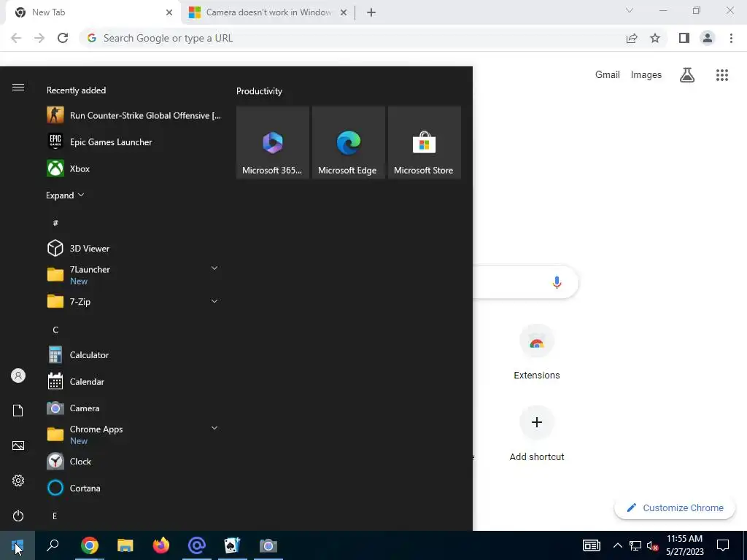Open Chrome three-dot menu
Viewport: 747px width, 560px height.
(731, 38)
